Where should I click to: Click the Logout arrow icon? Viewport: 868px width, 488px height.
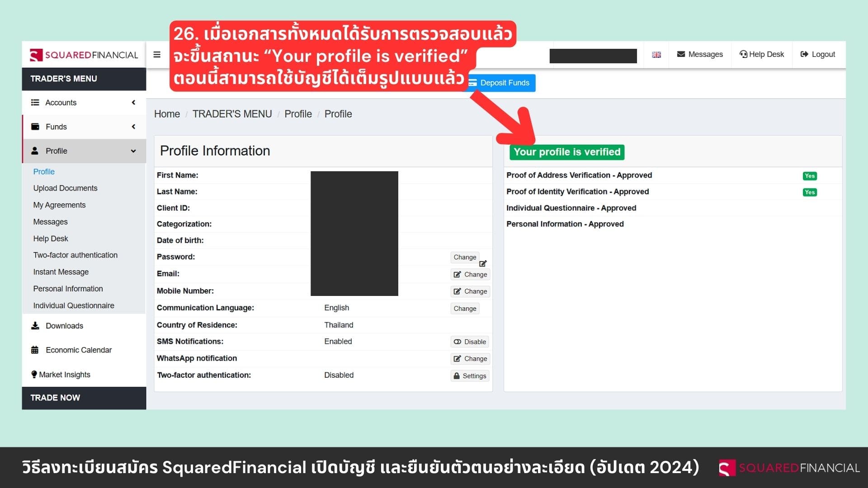tap(804, 54)
